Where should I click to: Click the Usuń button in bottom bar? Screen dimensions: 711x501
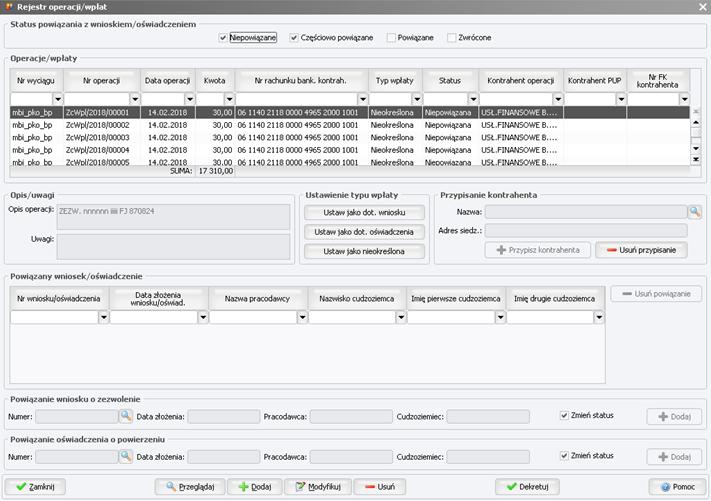380,486
